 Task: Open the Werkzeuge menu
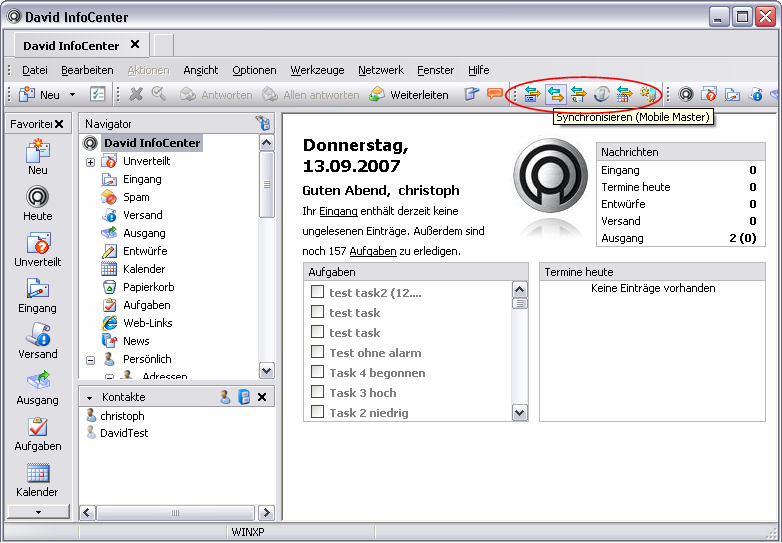pos(317,70)
